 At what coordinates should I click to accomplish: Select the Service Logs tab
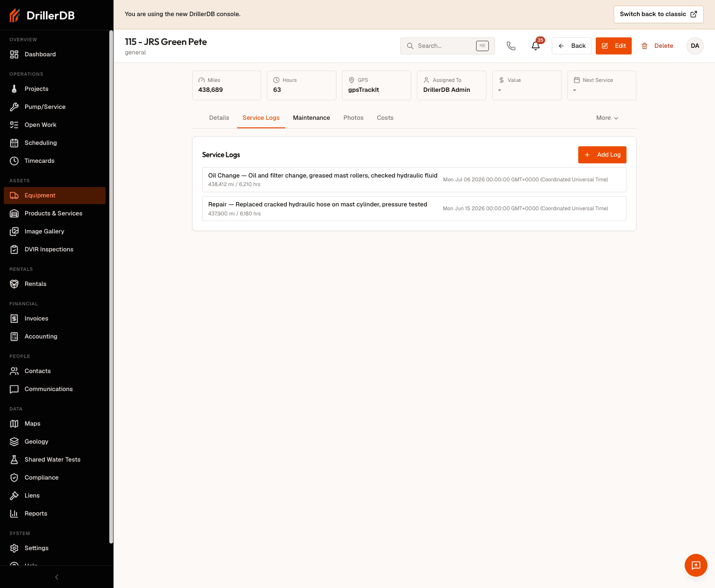[x=261, y=118]
